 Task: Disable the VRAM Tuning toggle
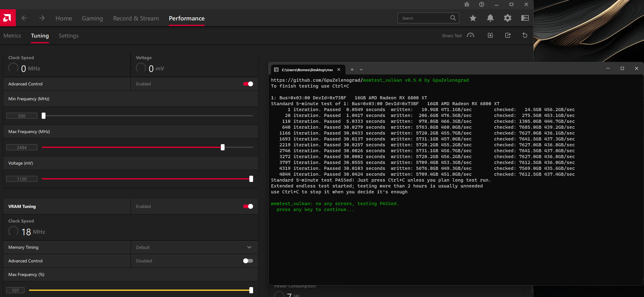point(248,206)
